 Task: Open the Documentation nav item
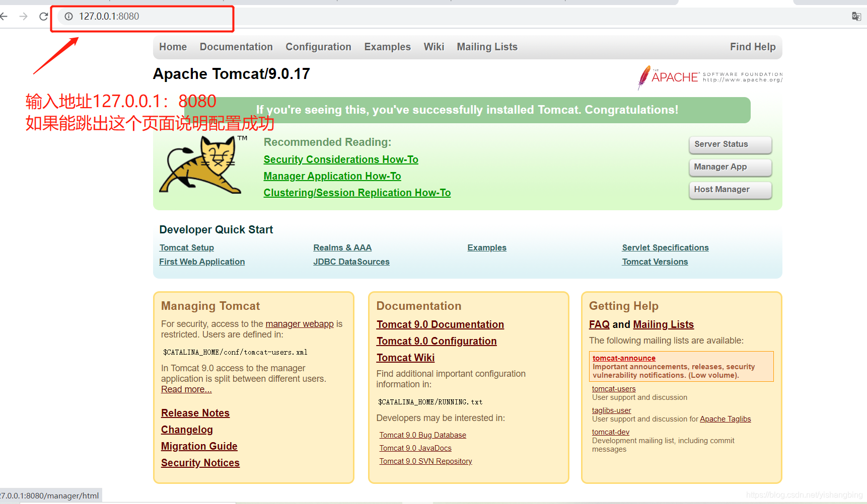coord(236,47)
